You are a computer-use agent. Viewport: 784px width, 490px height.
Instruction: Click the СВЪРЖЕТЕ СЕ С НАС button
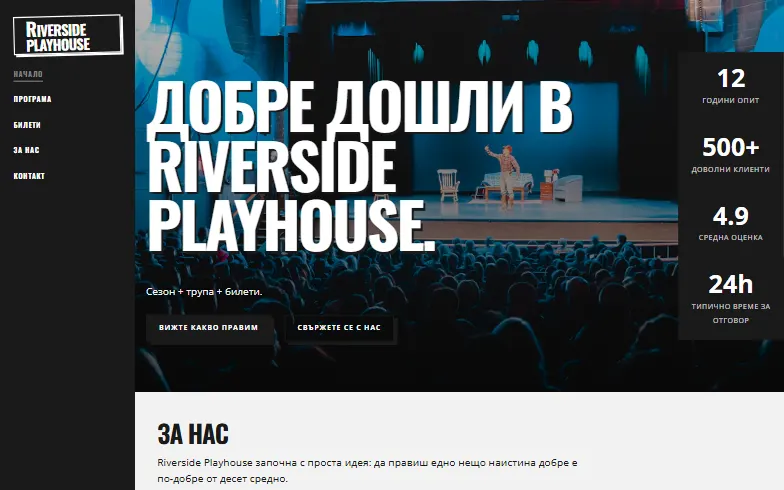pos(339,328)
